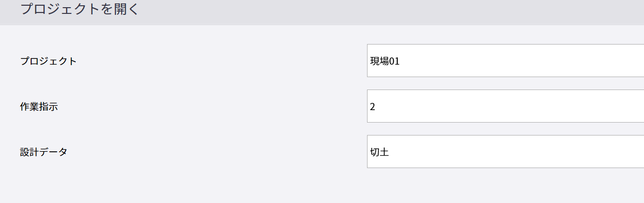Click the 切土 text in the design data box

coord(379,152)
